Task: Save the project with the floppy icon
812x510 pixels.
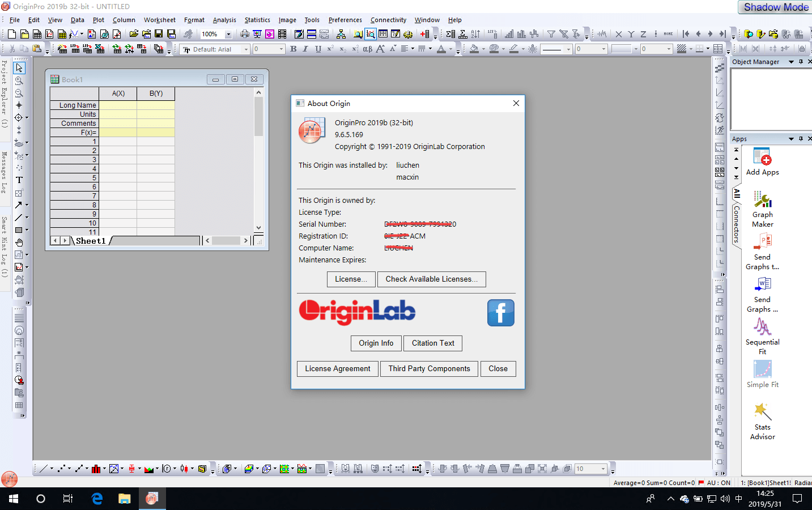Action: (159, 34)
